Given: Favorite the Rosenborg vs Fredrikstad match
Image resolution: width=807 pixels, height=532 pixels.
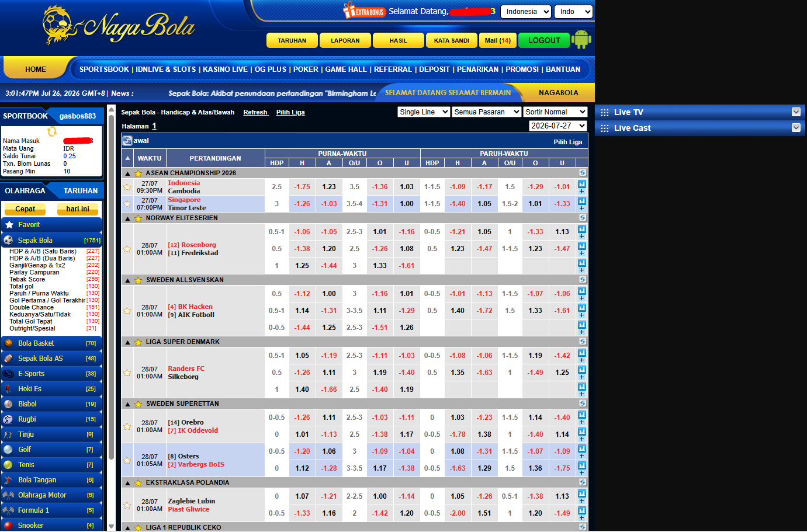Looking at the screenshot, I should tap(127, 249).
